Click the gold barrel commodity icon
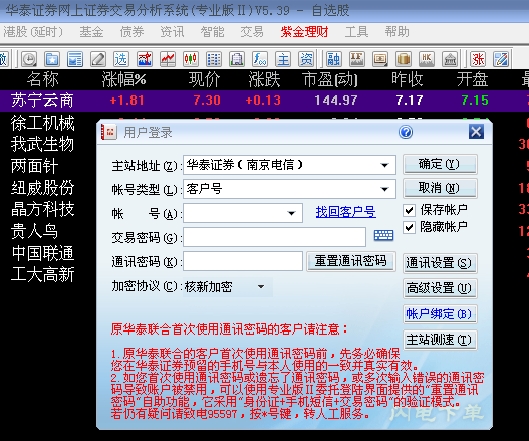 click(x=403, y=59)
